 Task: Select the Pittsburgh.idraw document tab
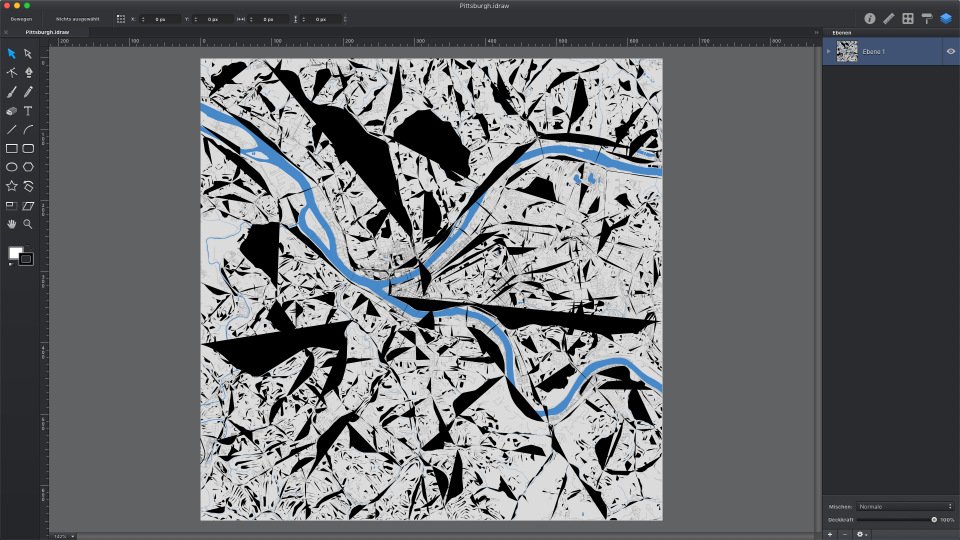click(x=48, y=32)
